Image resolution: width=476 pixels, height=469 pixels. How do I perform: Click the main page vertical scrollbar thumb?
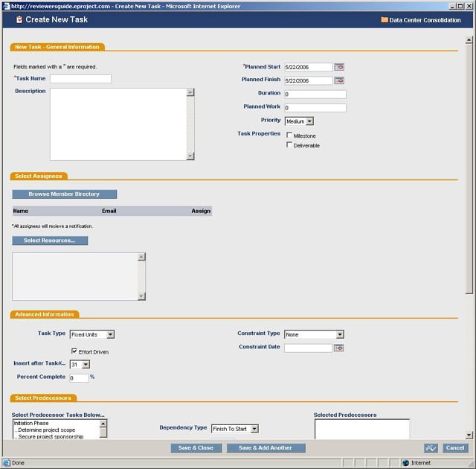(469, 168)
